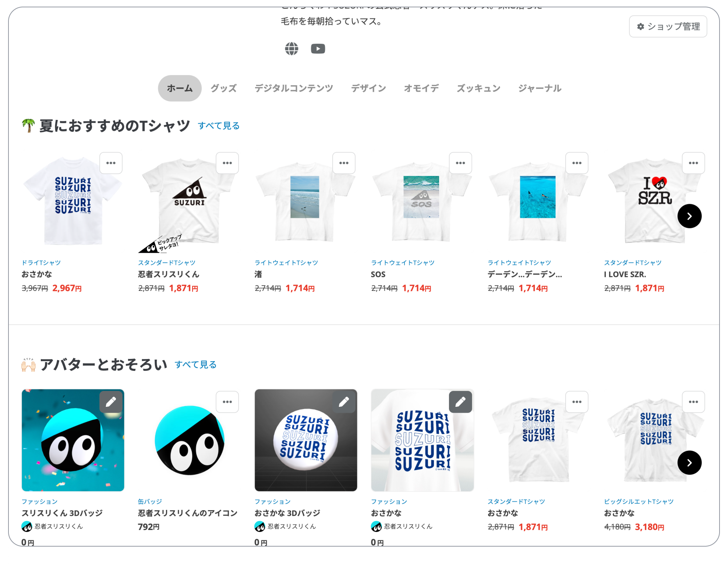Open the globe website icon link
Viewport: 728px width, 565px height.
(291, 49)
